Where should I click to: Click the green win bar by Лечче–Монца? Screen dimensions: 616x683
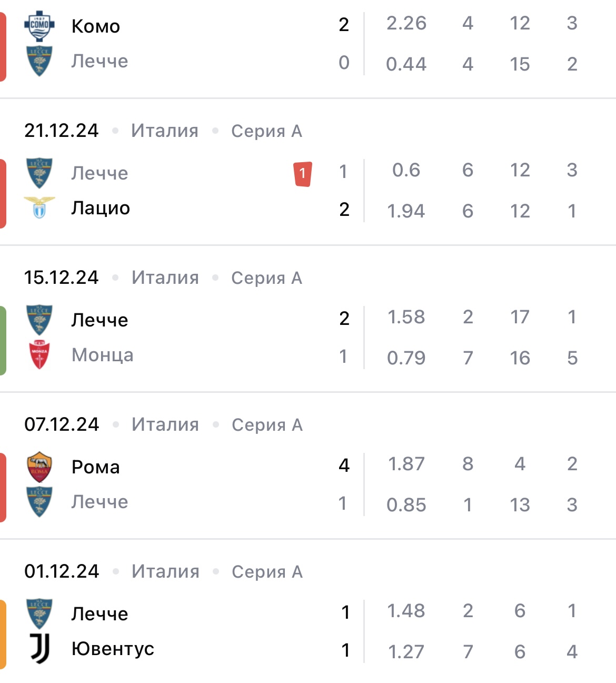[x=3, y=340]
